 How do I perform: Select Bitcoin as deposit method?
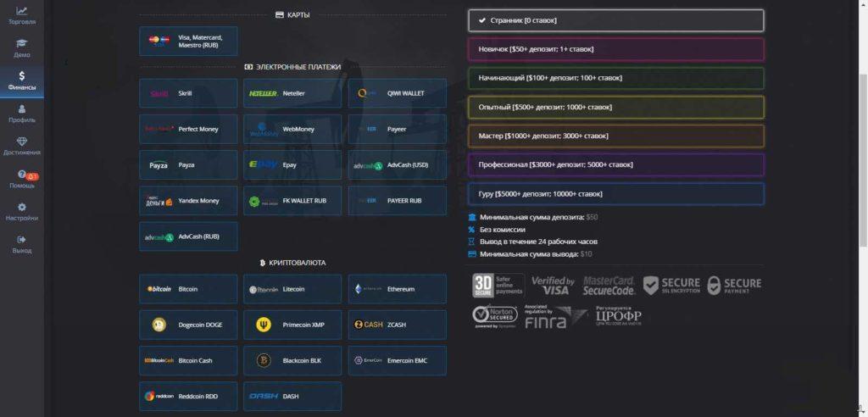click(188, 289)
